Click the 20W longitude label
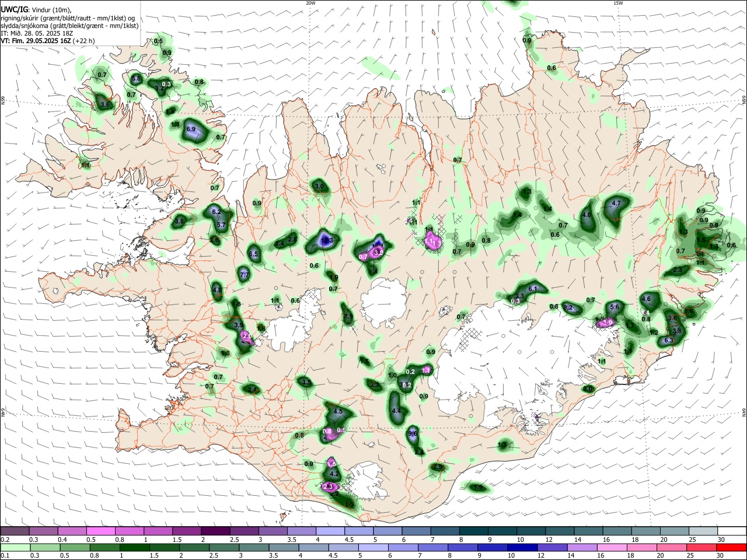Viewport: 747px width, 560px height. click(310, 3)
